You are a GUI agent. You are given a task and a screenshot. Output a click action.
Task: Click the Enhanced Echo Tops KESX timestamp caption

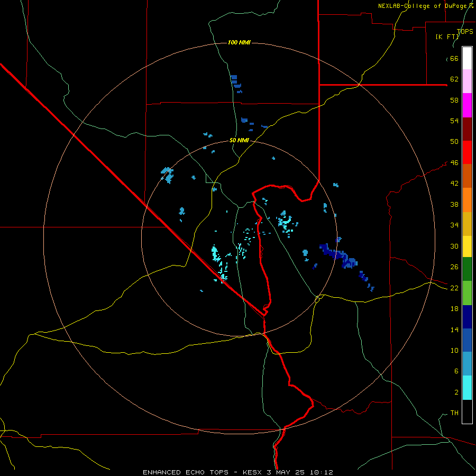[x=238, y=472]
